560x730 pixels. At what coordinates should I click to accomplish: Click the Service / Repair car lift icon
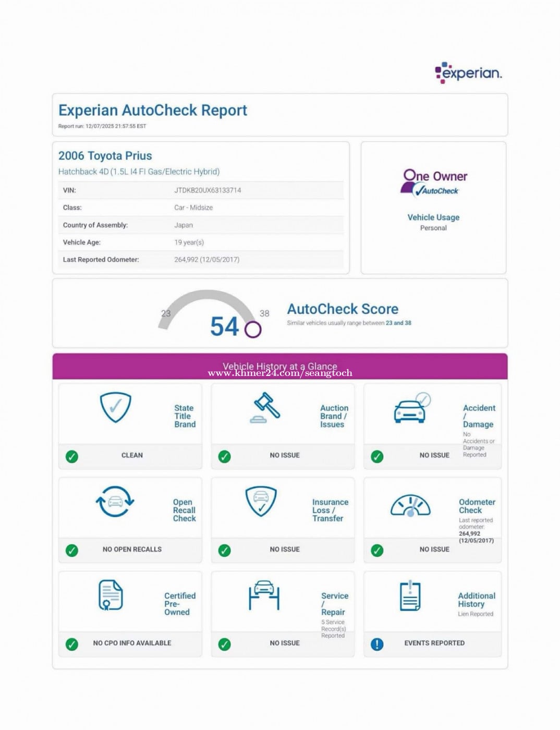[x=264, y=595]
